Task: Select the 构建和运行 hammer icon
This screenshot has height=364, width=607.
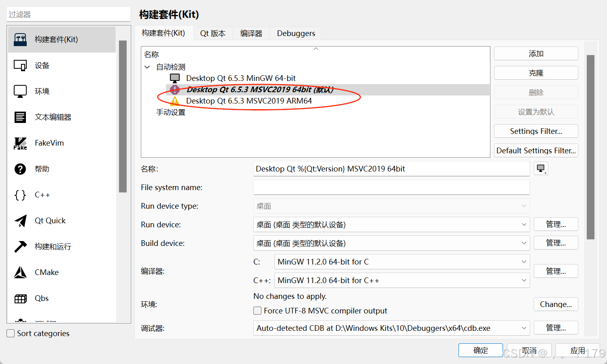Action: pos(20,247)
